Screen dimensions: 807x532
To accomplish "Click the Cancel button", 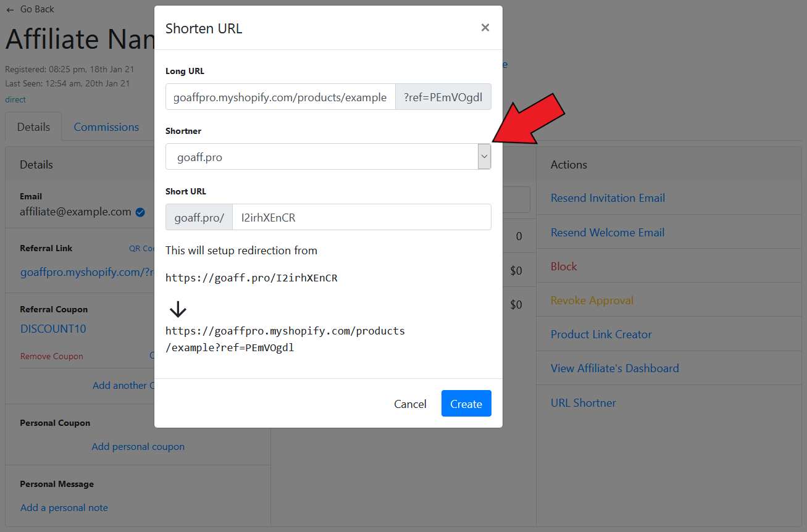I will [x=410, y=404].
